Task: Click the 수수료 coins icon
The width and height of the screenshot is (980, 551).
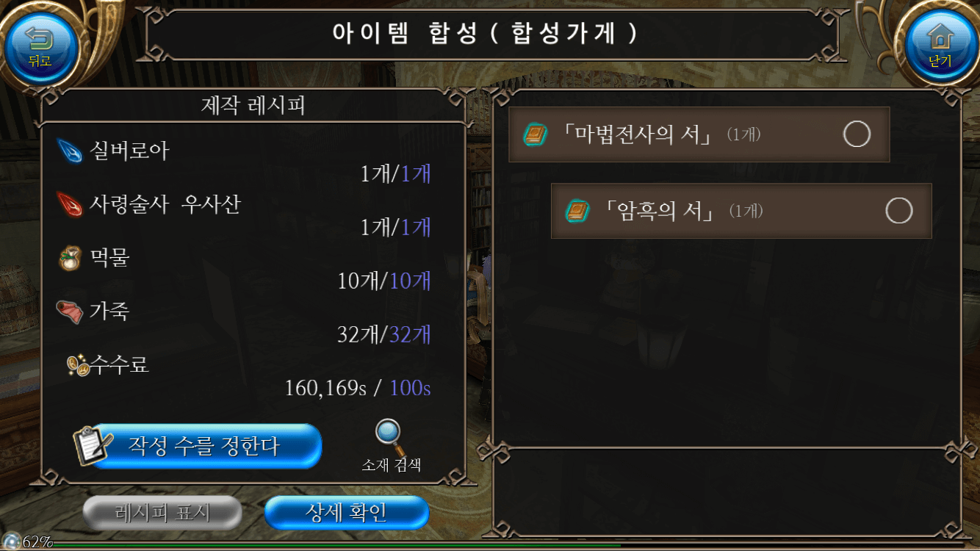Action: pyautogui.click(x=78, y=364)
